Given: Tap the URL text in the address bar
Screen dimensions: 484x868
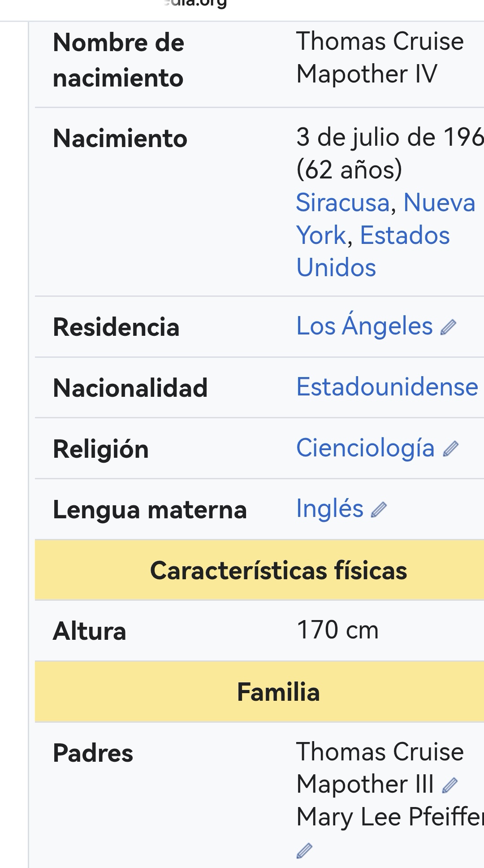Looking at the screenshot, I should click(x=195, y=4).
